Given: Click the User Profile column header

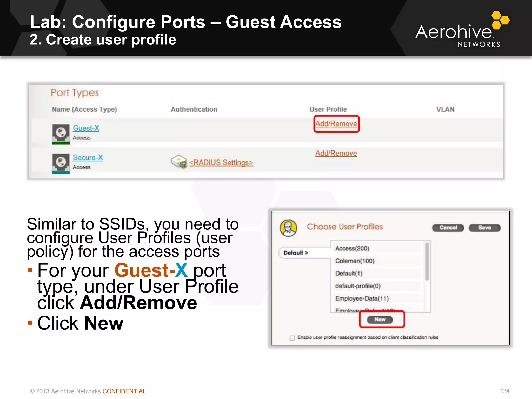Looking at the screenshot, I should [x=328, y=109].
